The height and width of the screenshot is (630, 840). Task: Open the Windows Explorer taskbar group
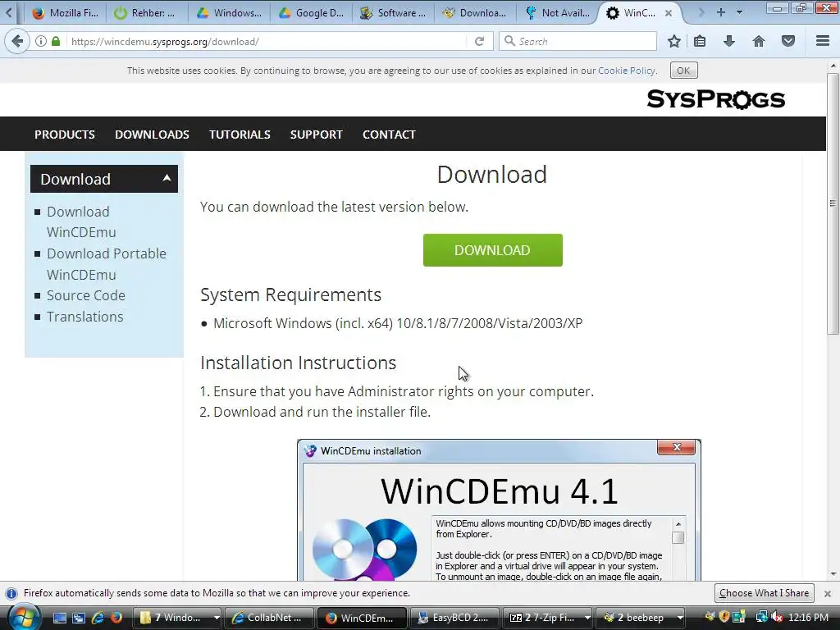pos(171,618)
